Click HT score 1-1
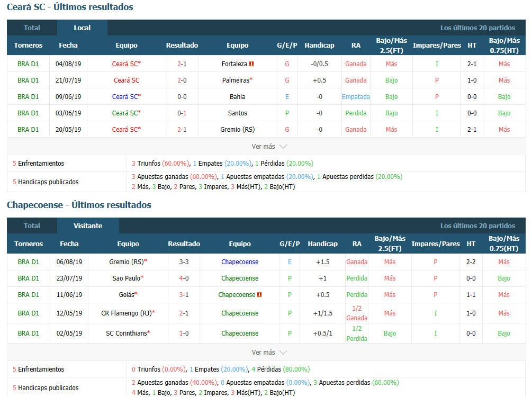Viewport: 532px width, 397px height. [x=471, y=294]
